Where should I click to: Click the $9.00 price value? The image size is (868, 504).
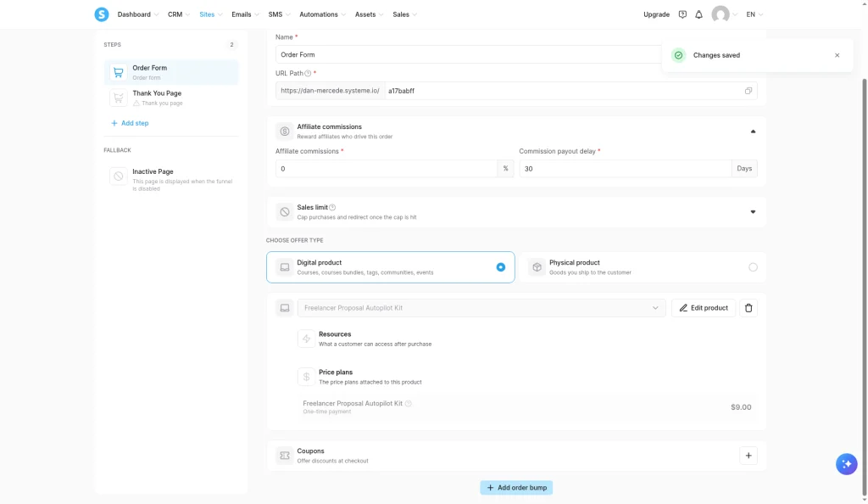tap(741, 407)
